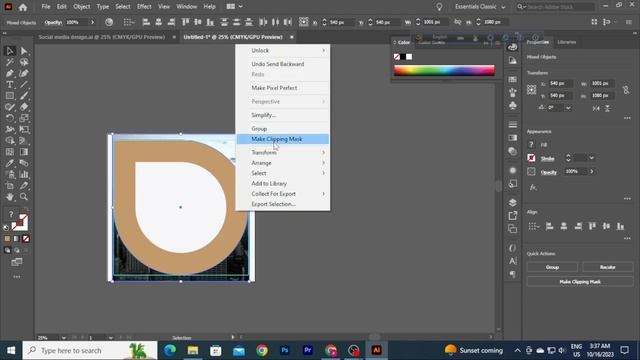Reset default fill and stroke
This screenshot has width=640, height=360.
(6, 228)
